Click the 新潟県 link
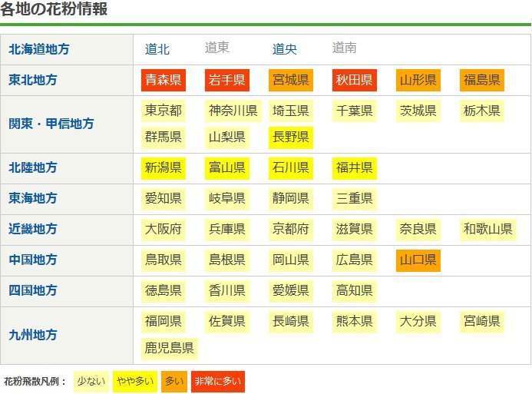This screenshot has height=394, width=532. (x=163, y=167)
